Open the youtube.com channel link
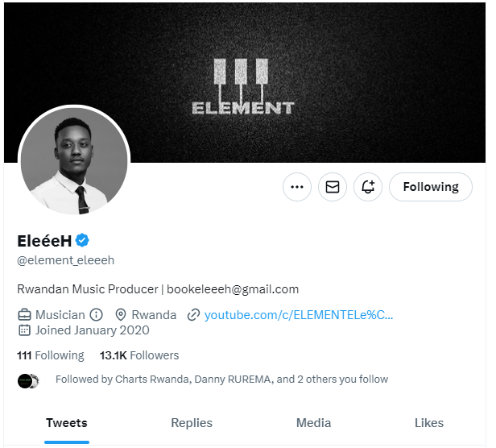 [x=299, y=314]
